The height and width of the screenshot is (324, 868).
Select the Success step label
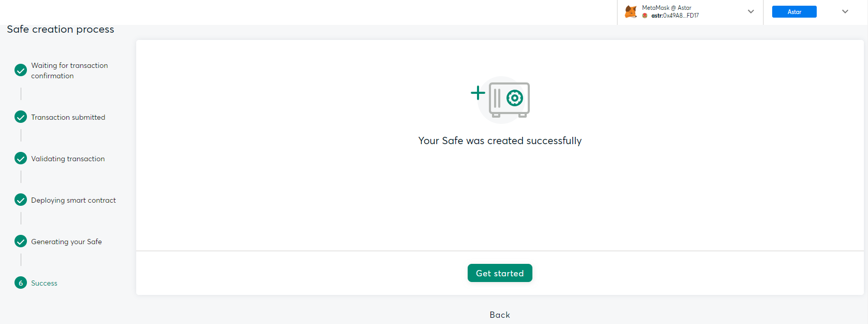click(44, 283)
